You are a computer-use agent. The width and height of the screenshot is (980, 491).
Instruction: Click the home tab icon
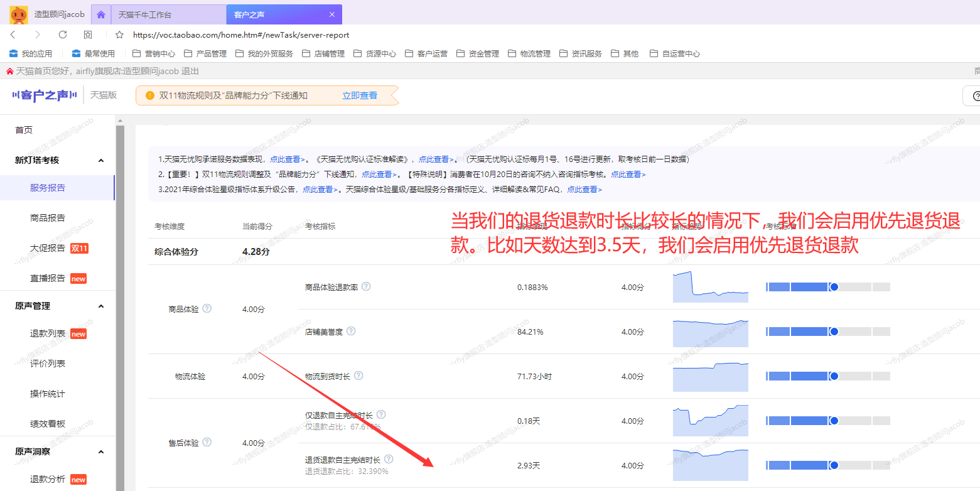click(101, 14)
